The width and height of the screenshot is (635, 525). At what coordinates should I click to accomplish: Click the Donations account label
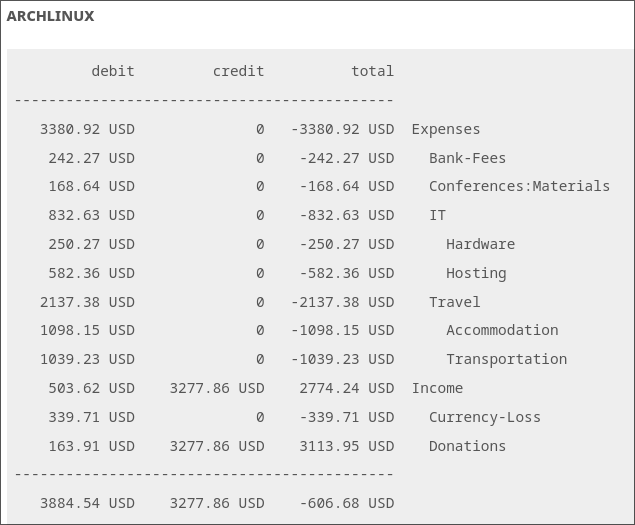[x=467, y=446]
